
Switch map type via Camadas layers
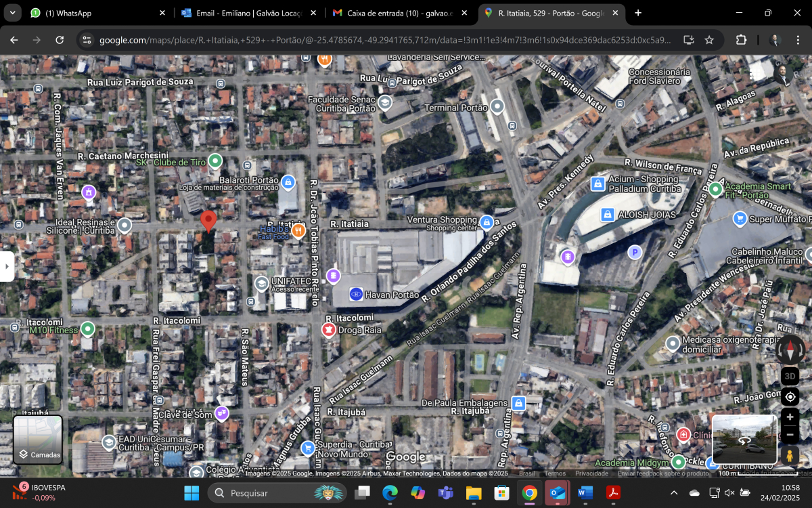point(38,440)
